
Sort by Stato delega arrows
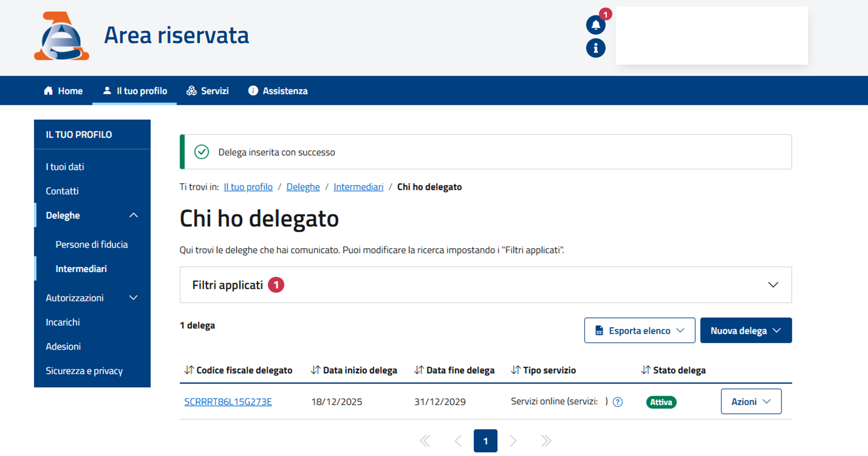[x=645, y=370]
